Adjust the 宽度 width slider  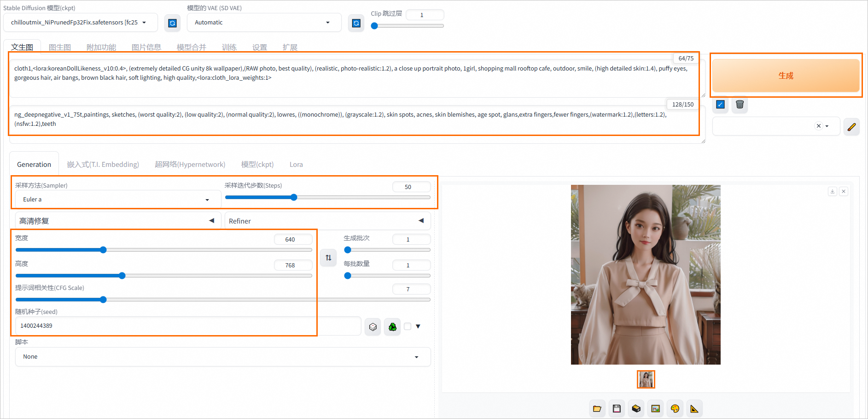(x=164, y=250)
